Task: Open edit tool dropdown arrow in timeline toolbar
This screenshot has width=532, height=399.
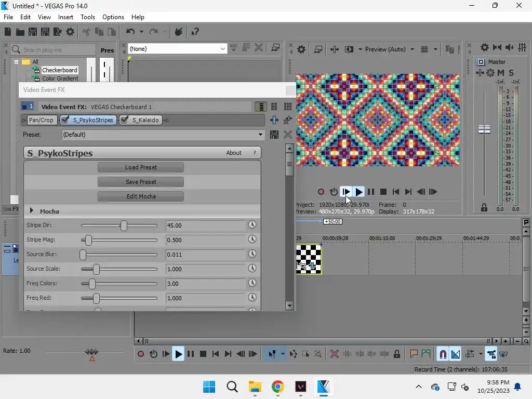Action: [283, 354]
